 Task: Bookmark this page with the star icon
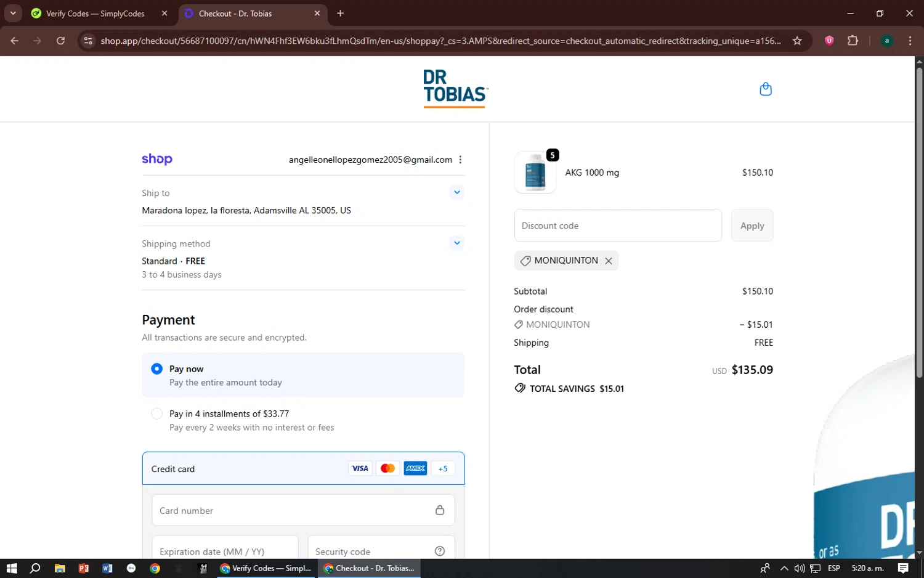click(x=797, y=41)
